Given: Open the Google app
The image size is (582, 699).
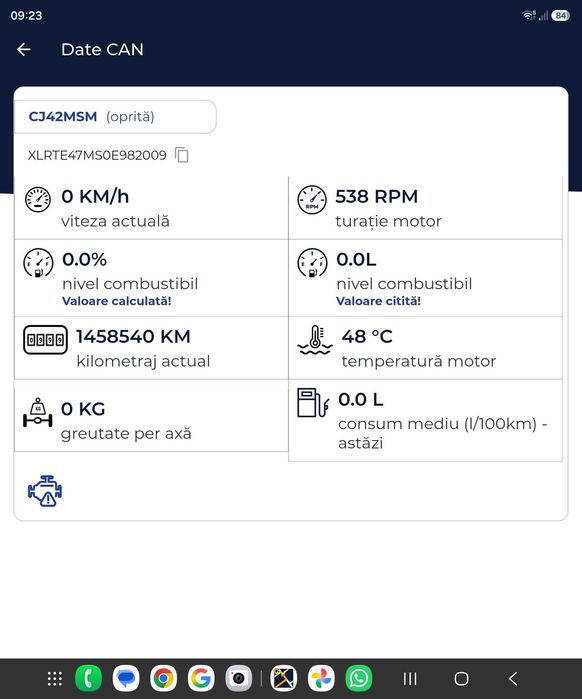Looking at the screenshot, I should (201, 679).
